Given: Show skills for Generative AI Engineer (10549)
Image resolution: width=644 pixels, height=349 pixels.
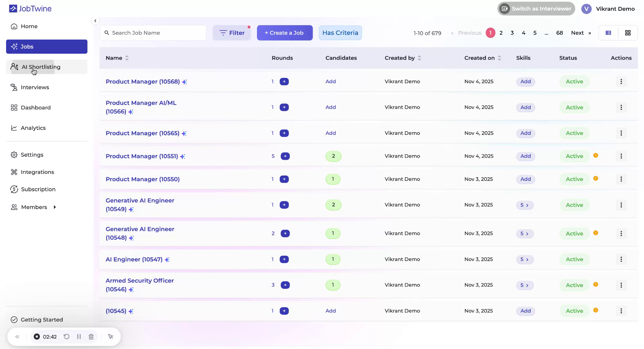Looking at the screenshot, I should click(525, 205).
